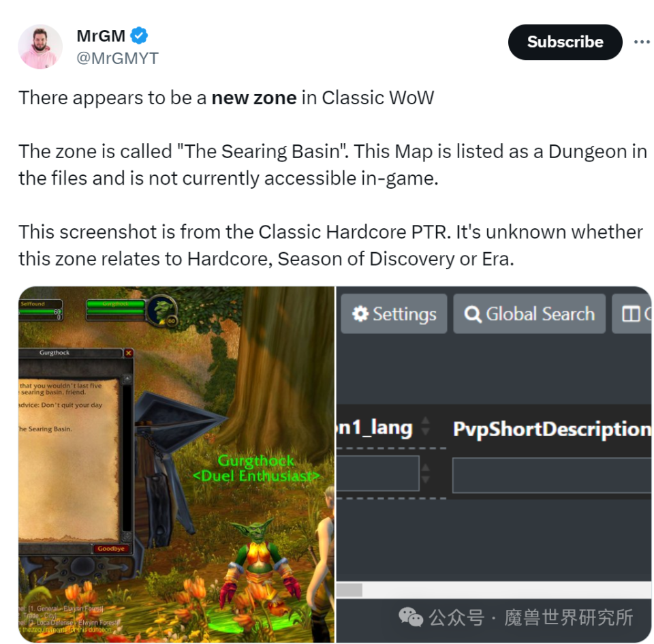Click the Goodbye button in dialog

111,549
